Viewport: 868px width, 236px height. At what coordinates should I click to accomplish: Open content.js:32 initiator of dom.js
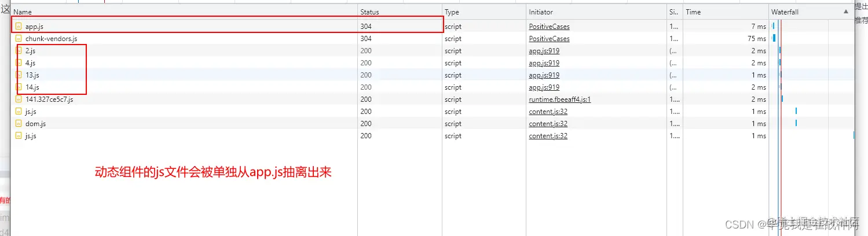pos(548,124)
